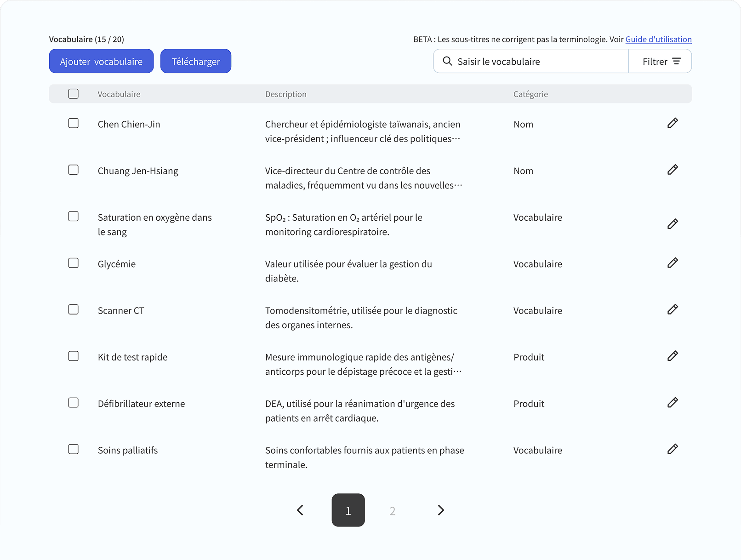Image resolution: width=741 pixels, height=560 pixels.
Task: Click edit pencil for Kit de test rapide
Action: pos(673,356)
